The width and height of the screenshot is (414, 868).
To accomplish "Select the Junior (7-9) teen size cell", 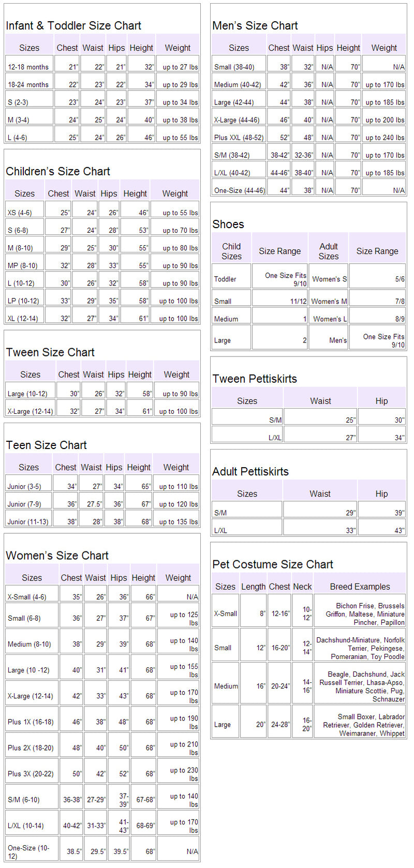I will pos(24,504).
